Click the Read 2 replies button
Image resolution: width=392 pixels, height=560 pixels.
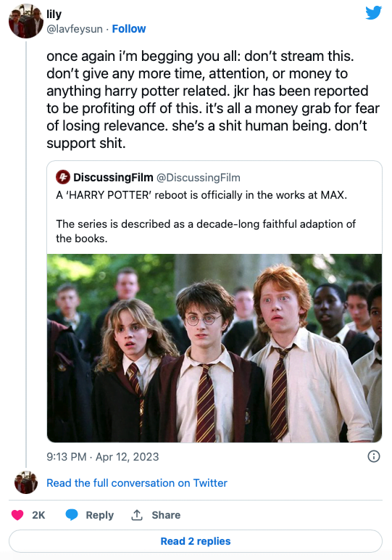196,541
